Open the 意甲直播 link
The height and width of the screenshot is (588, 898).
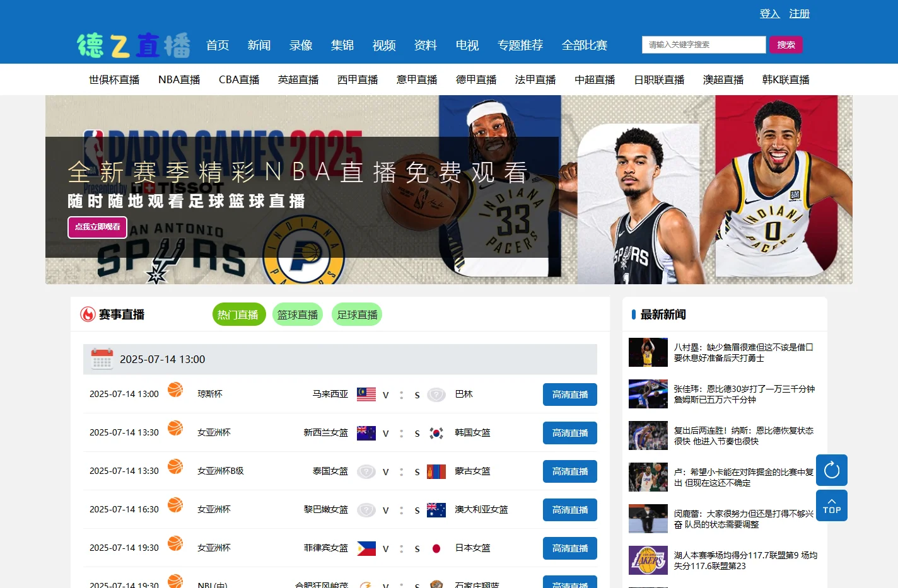417,79
